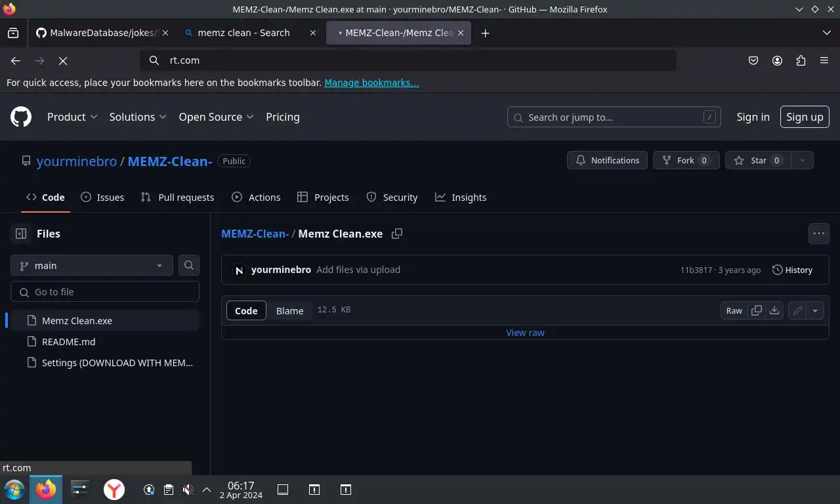Image resolution: width=840 pixels, height=504 pixels.
Task: Open the main branch selector
Action: tap(92, 265)
